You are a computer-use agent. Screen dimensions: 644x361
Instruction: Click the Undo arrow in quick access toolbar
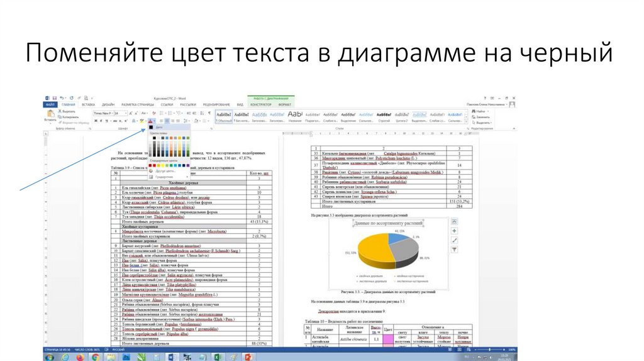click(x=61, y=98)
